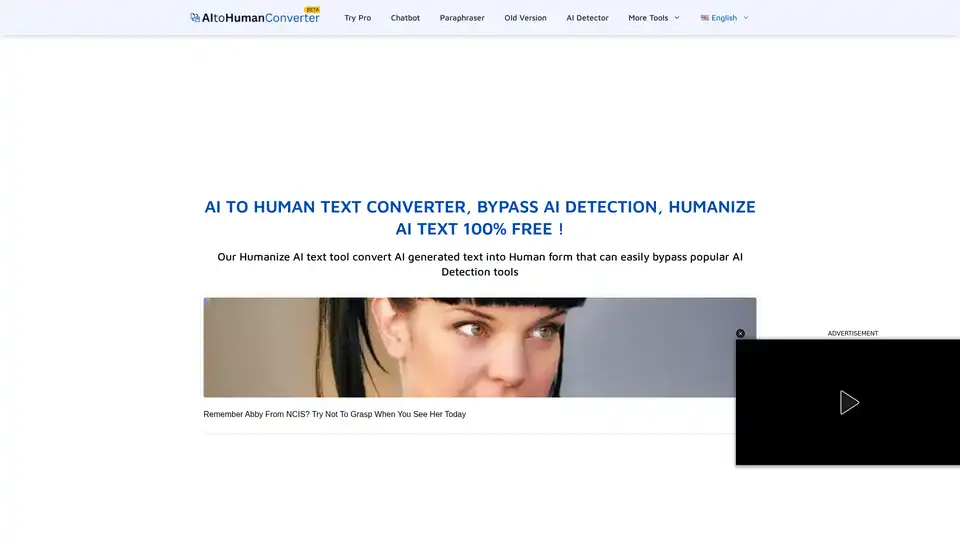Viewport: 960px width, 540px height.
Task: Click the chevron beside English
Action: (746, 18)
